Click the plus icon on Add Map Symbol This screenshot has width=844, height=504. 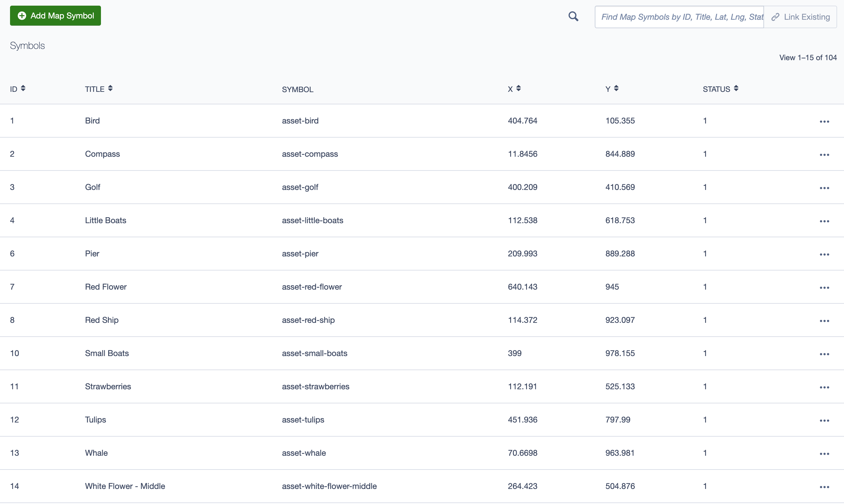coord(22,16)
